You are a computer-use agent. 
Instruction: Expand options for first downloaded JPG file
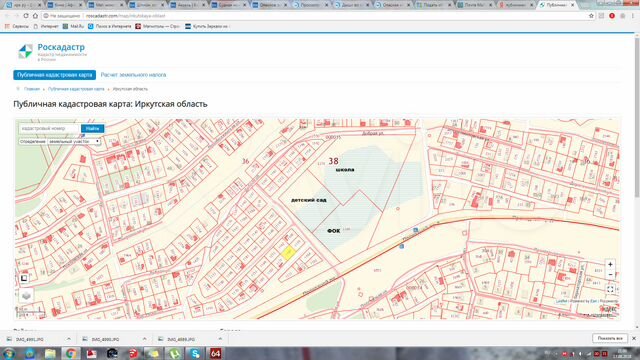tap(69, 339)
